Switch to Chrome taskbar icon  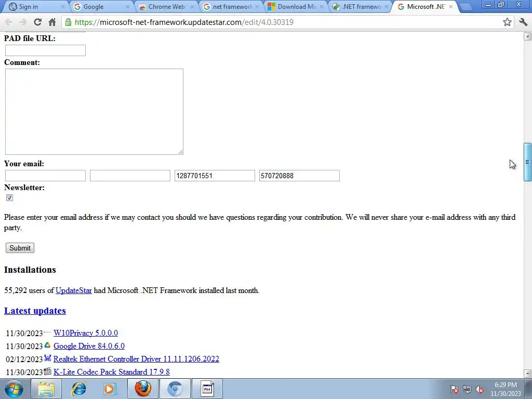click(175, 389)
